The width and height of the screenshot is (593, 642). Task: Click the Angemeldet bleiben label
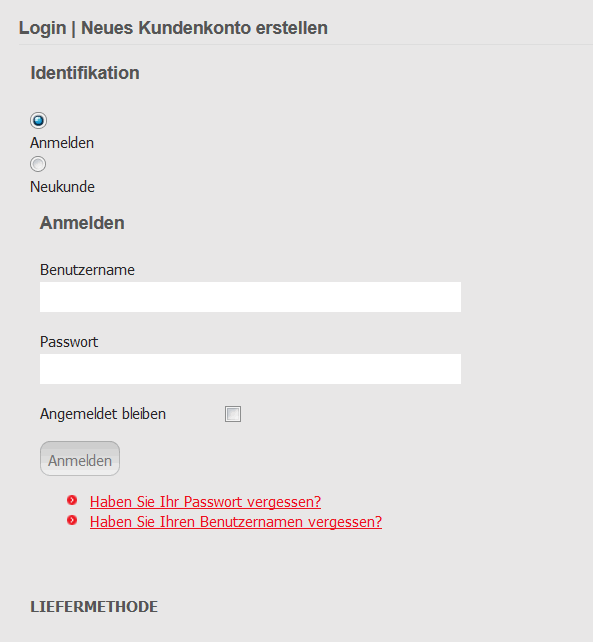pyautogui.click(x=103, y=414)
